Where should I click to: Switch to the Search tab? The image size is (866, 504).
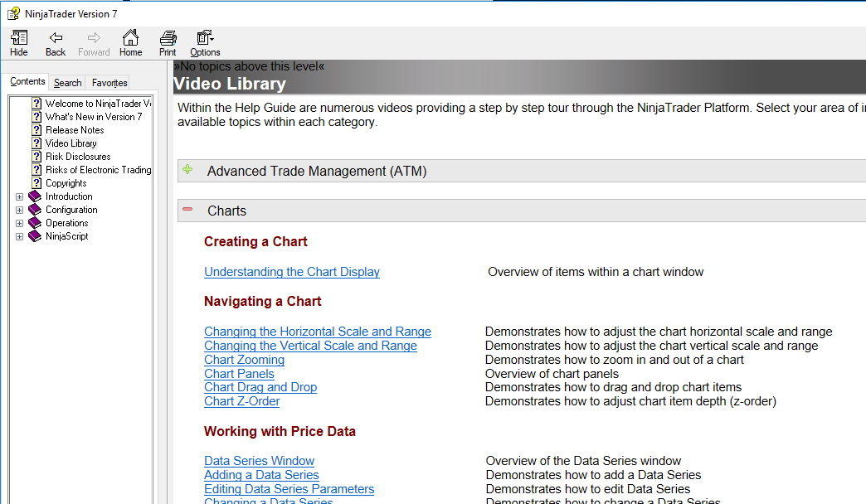pos(67,83)
